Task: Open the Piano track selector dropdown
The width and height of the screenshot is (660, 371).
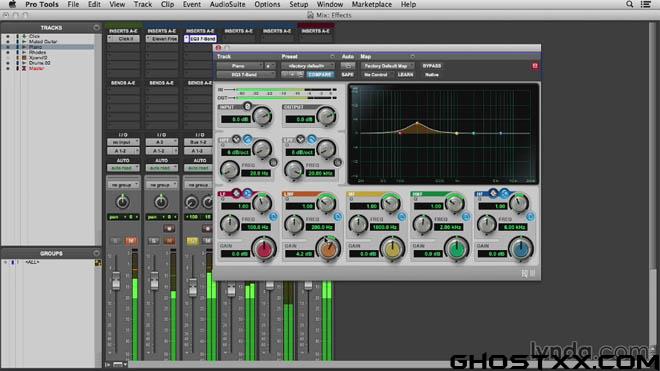Action: point(239,66)
